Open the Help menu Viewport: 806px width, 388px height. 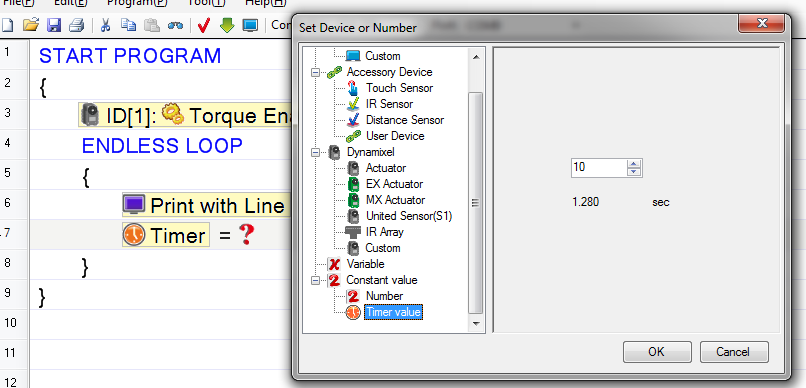(x=265, y=2)
